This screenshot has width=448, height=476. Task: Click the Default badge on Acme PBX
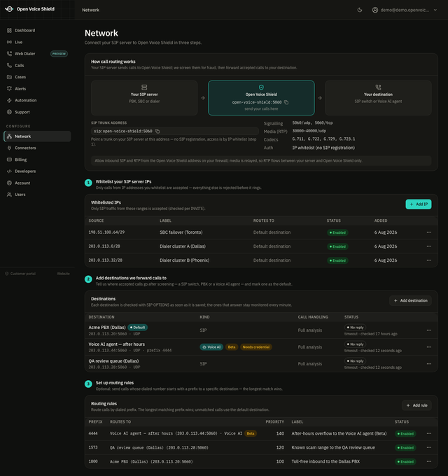point(137,328)
